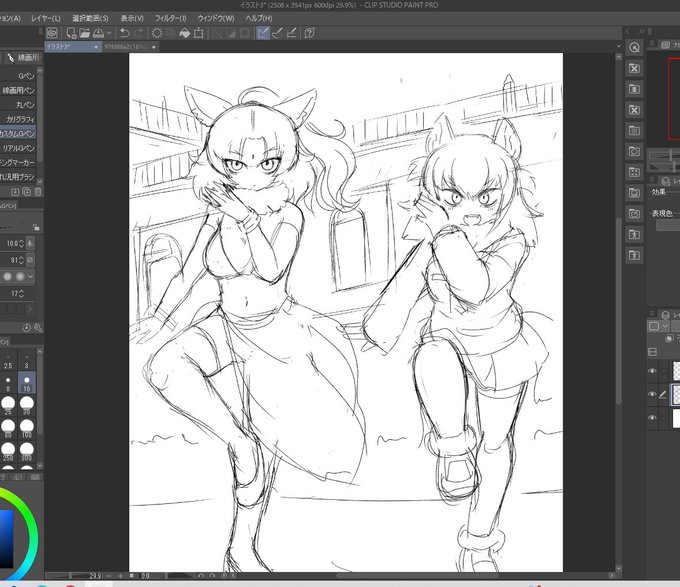The height and width of the screenshot is (587, 680).
Task: Toggle visibility eye of bottom paper layer
Action: point(652,418)
